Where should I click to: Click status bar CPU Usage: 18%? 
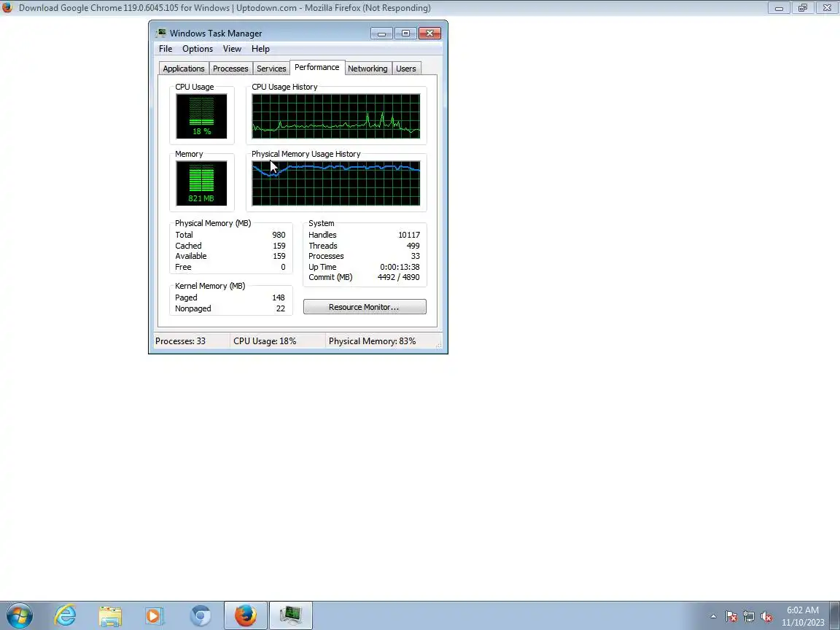[265, 341]
